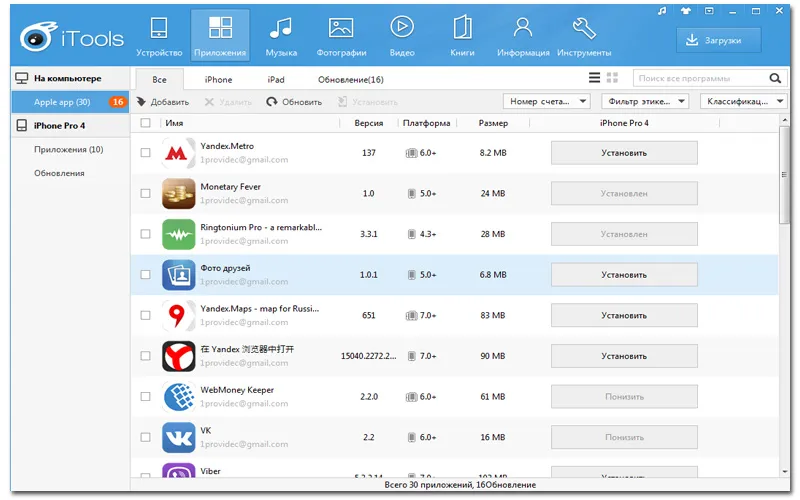Click the Monetary Fever app icon
The height and width of the screenshot is (500, 800).
178,193
